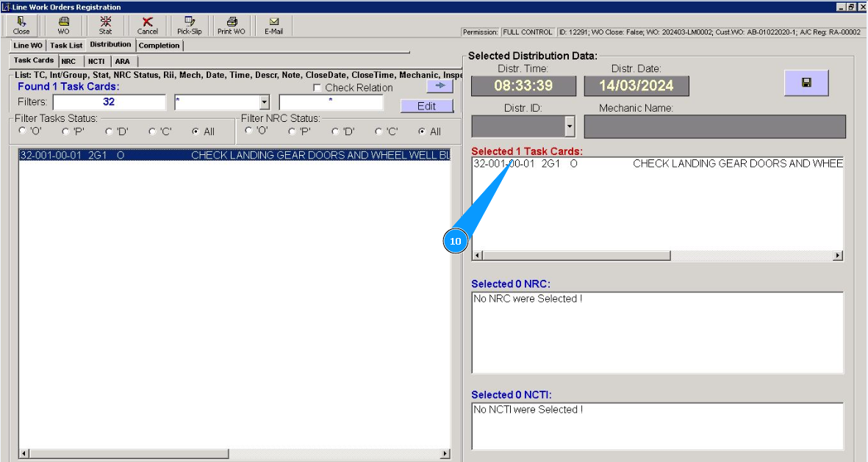Screen dimensions: 868x462
Task: Switch to the Line WO tab
Action: 28,46
